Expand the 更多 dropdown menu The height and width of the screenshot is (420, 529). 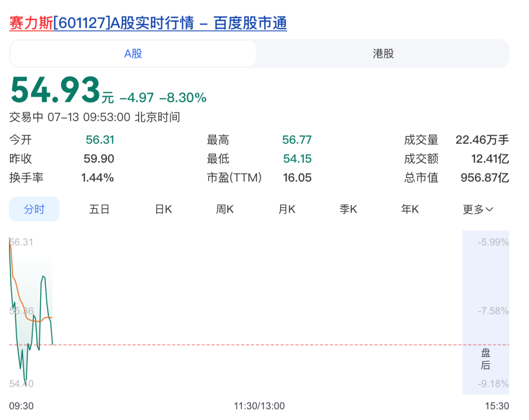(478, 209)
